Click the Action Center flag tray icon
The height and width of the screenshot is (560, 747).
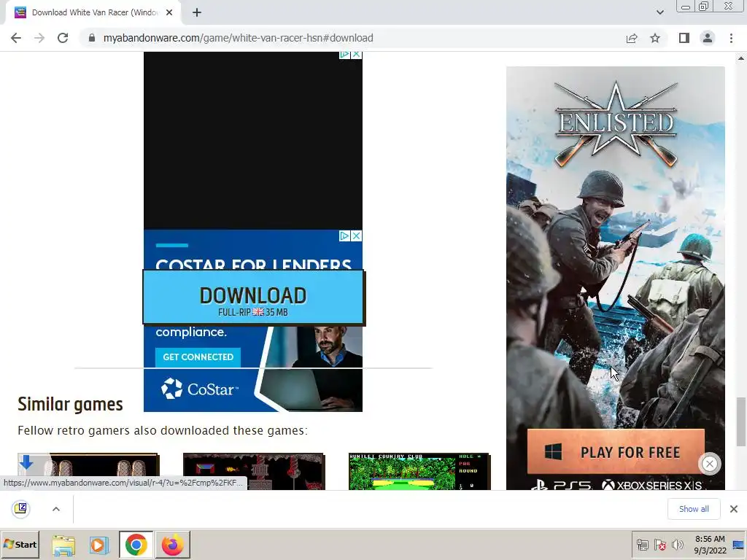(659, 545)
